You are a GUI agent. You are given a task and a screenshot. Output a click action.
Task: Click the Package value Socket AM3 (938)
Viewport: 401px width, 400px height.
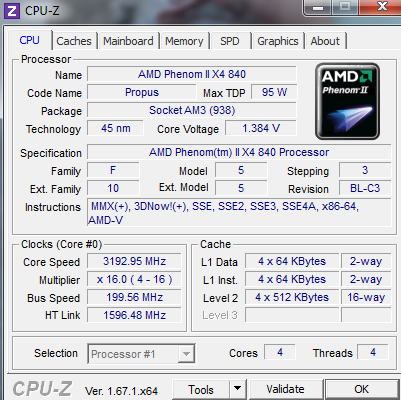pos(192,110)
